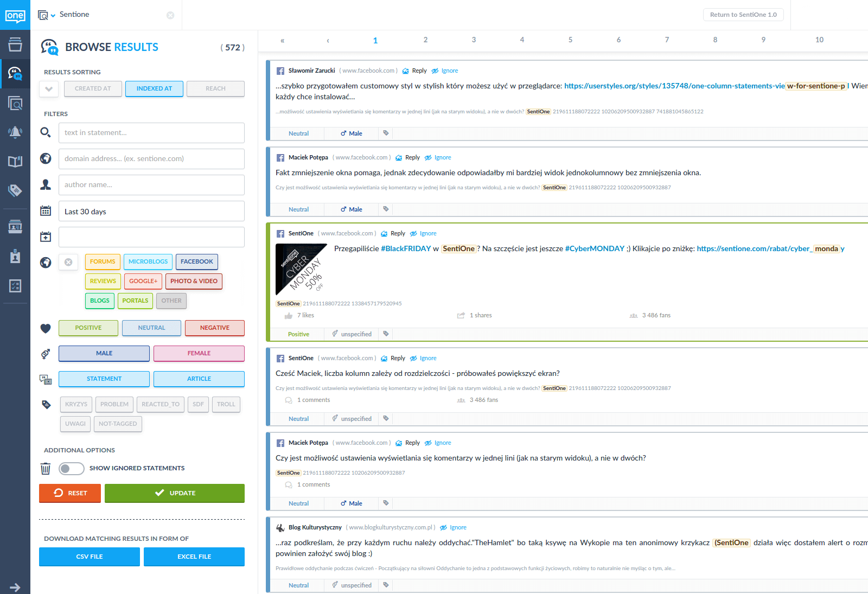Jump to first page double chevron
This screenshot has height=594, width=868.
coord(282,41)
